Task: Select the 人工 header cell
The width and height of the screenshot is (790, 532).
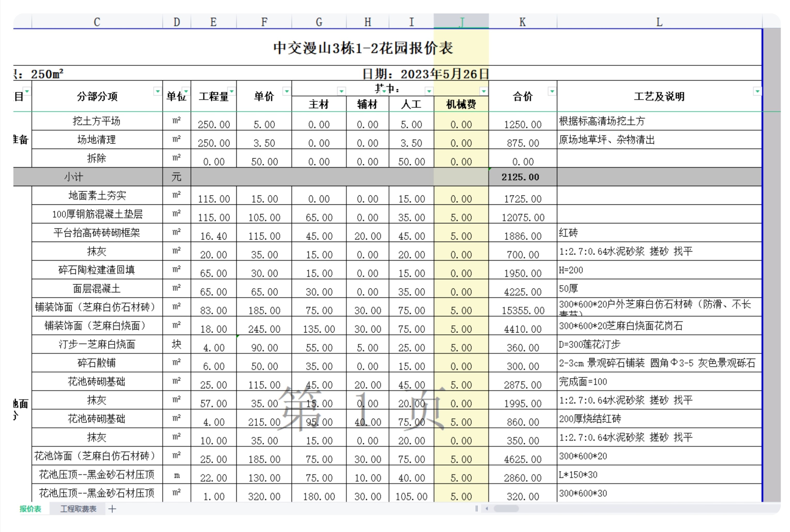Action: [411, 104]
